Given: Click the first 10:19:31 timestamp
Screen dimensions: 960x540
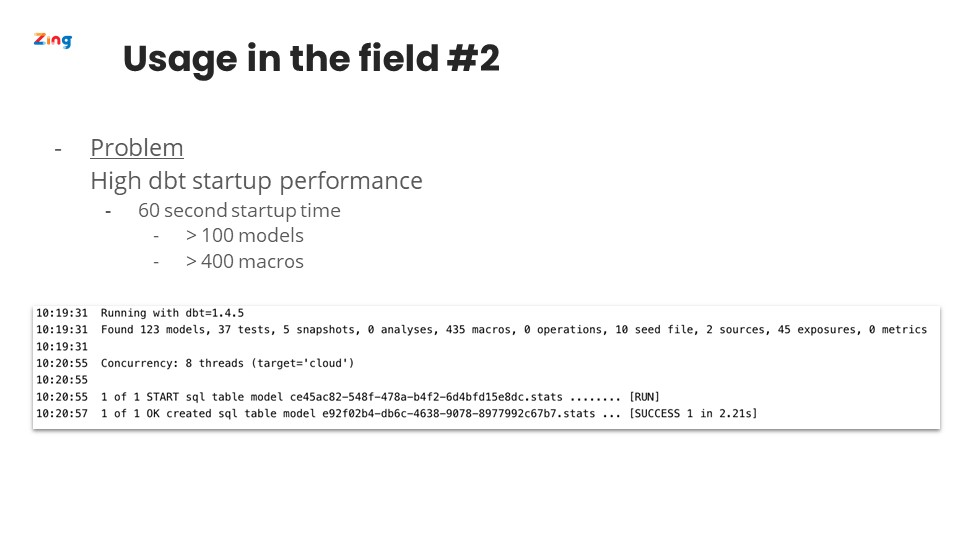Looking at the screenshot, I should pos(62,313).
